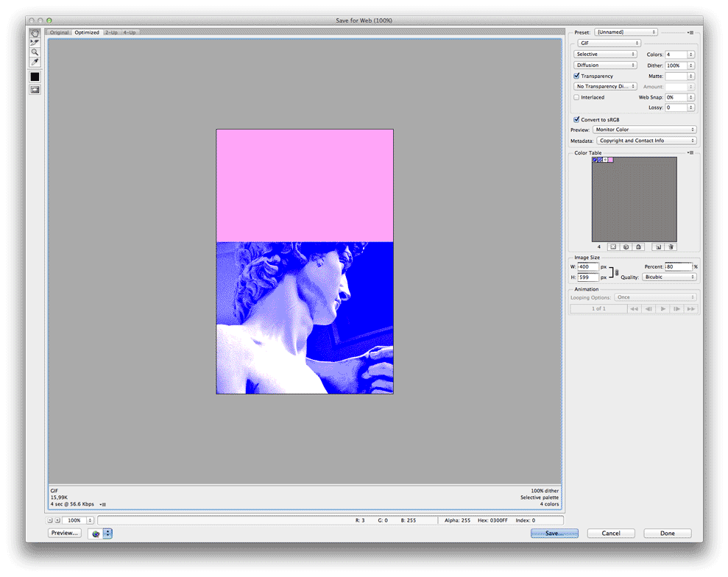Click the browser globe preview icon
This screenshot has height=577, width=728.
[x=96, y=534]
